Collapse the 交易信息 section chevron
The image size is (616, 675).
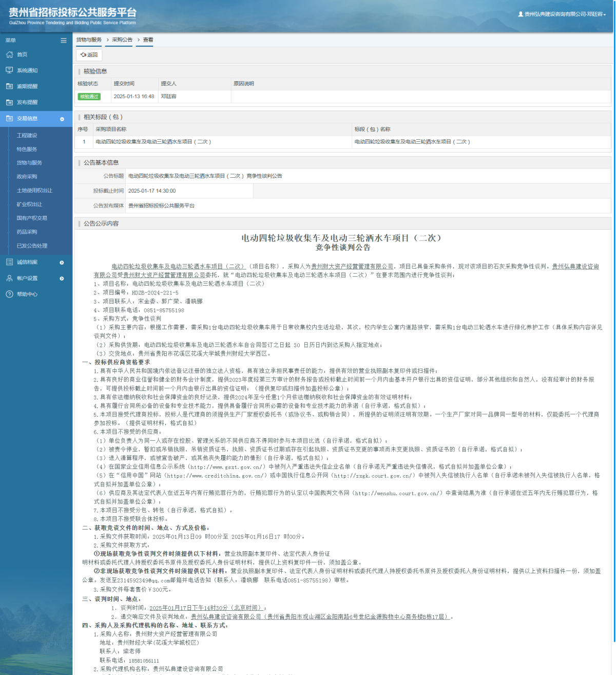tap(62, 119)
